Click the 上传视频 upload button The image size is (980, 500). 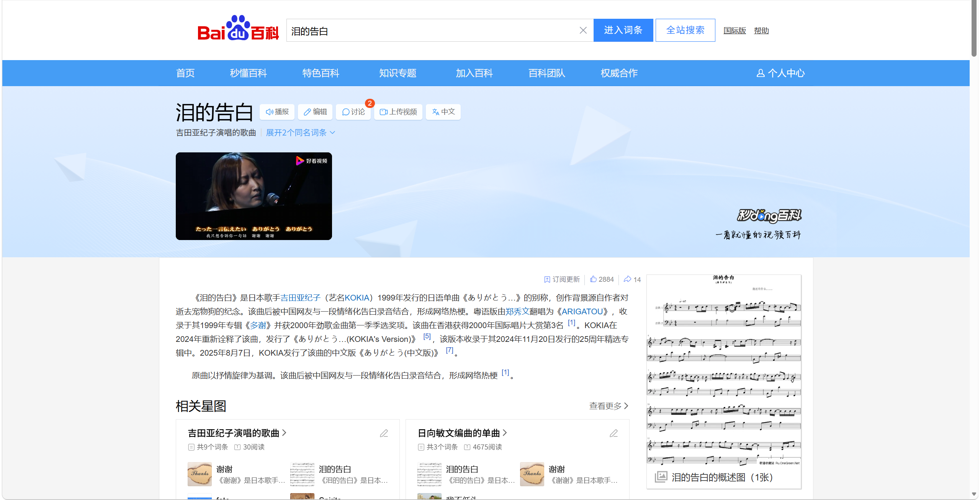pyautogui.click(x=398, y=112)
